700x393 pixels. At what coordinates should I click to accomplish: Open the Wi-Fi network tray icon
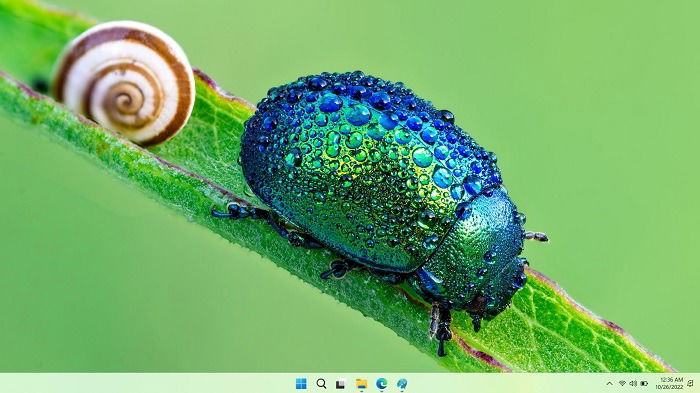coord(622,384)
